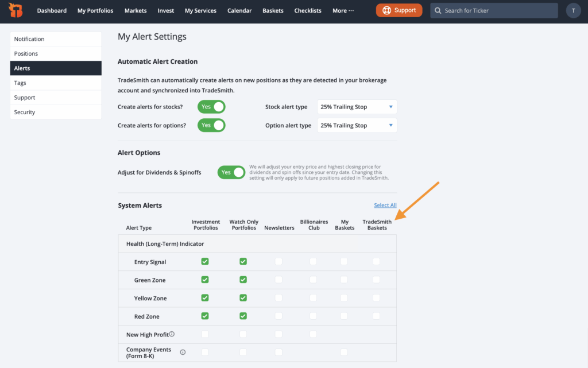Uncheck Yellow Zone for Investment Portfolios
588x368 pixels.
click(205, 298)
